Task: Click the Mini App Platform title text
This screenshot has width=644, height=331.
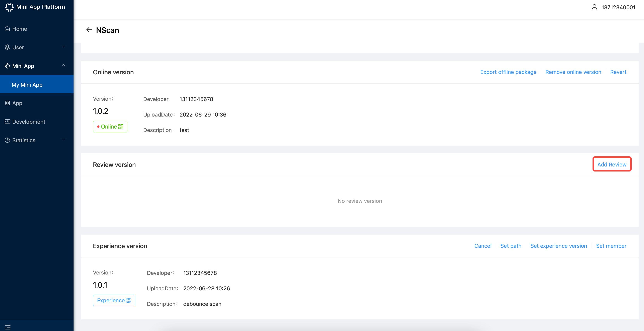Action: click(x=40, y=7)
